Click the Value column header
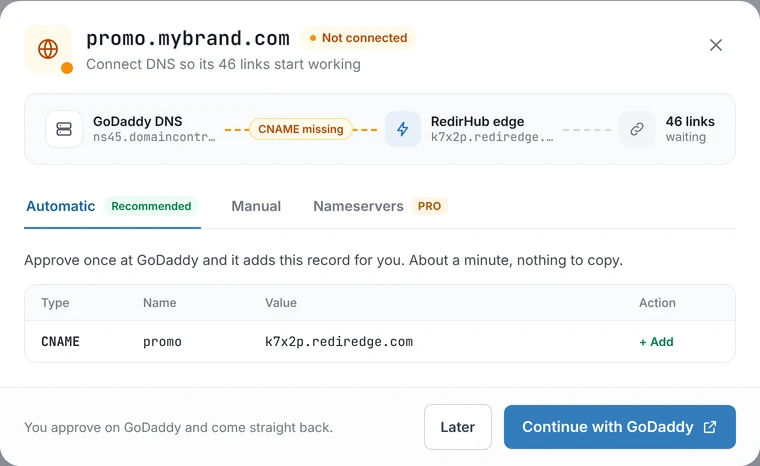The image size is (760, 466). tap(281, 303)
